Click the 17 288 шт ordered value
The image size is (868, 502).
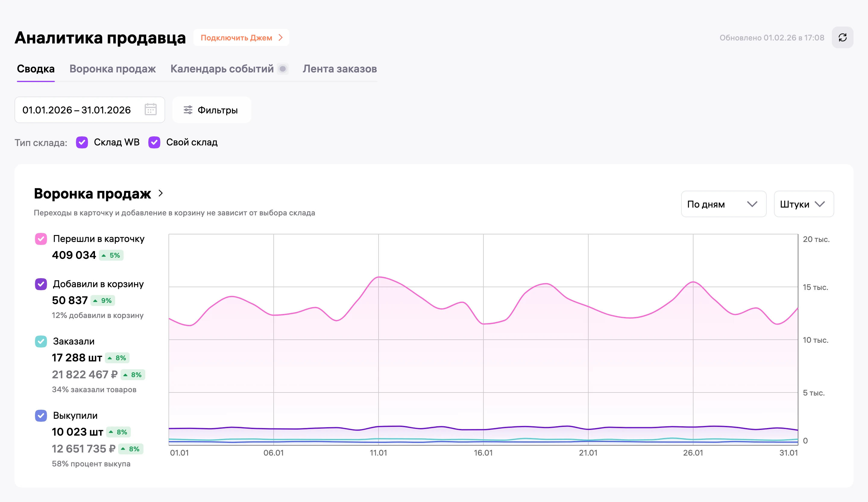click(x=77, y=357)
